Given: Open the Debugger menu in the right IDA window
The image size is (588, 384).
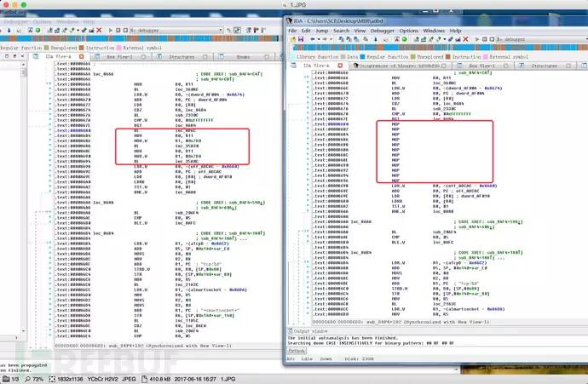Looking at the screenshot, I should [x=383, y=31].
